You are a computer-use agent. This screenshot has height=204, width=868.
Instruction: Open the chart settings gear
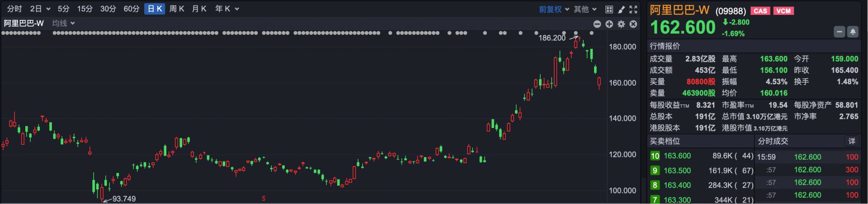621,24
